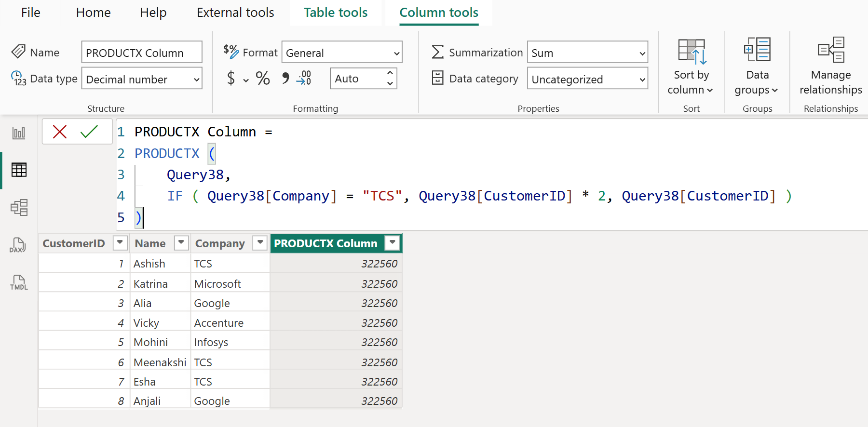Select the PRODUCTX Column header
868x427 pixels.
[326, 243]
